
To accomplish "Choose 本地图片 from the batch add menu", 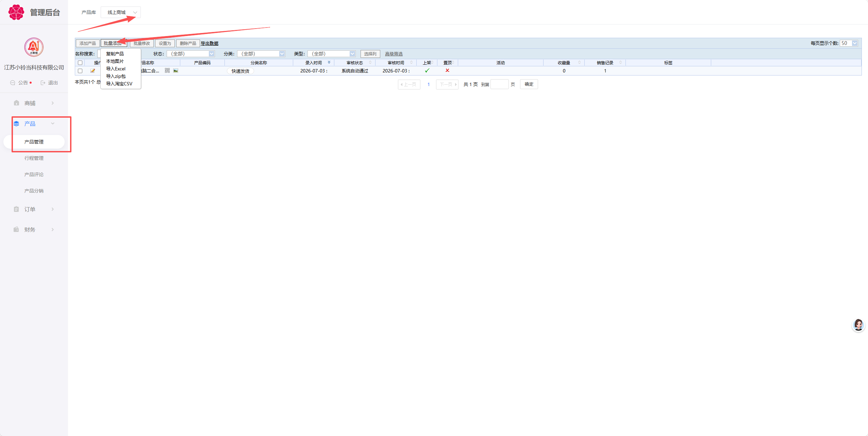I will pyautogui.click(x=115, y=61).
